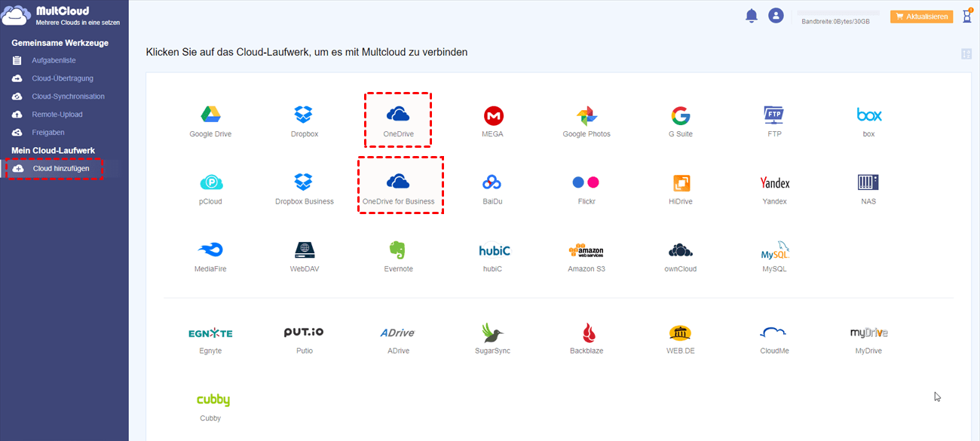Image resolution: width=980 pixels, height=441 pixels.
Task: Click the Google Drive cloud icon
Action: click(x=210, y=115)
